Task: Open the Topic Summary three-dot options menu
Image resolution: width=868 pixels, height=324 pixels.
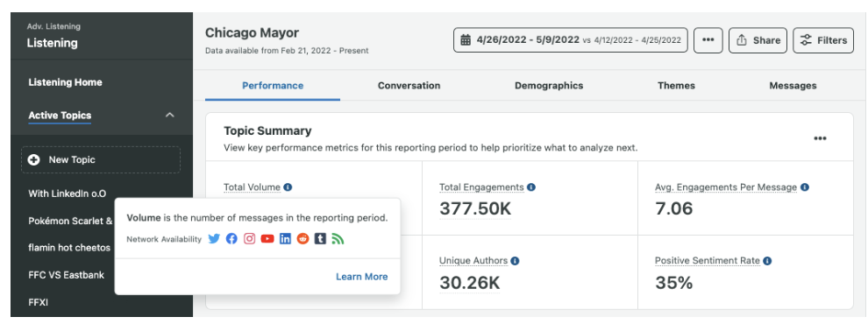Action: tap(821, 138)
